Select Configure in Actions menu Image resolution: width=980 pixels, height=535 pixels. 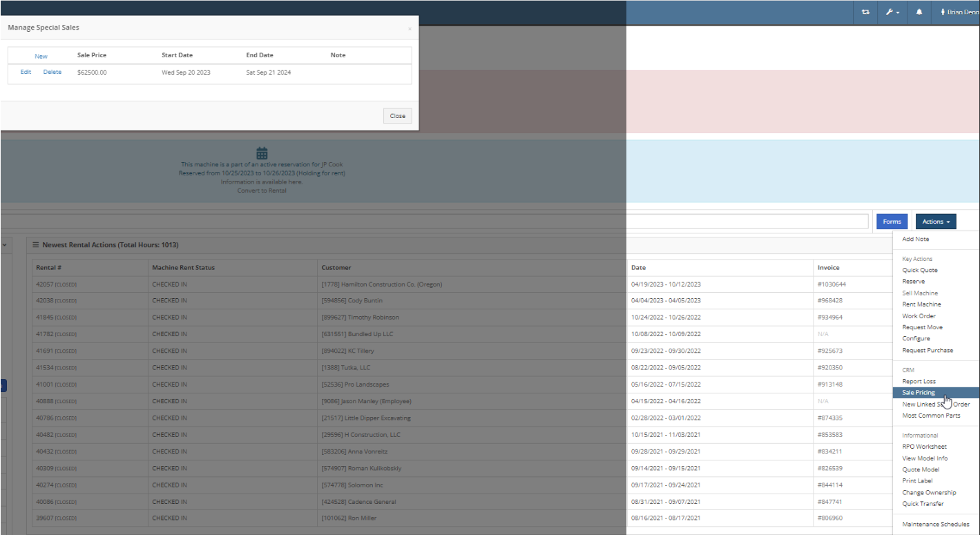click(x=916, y=338)
